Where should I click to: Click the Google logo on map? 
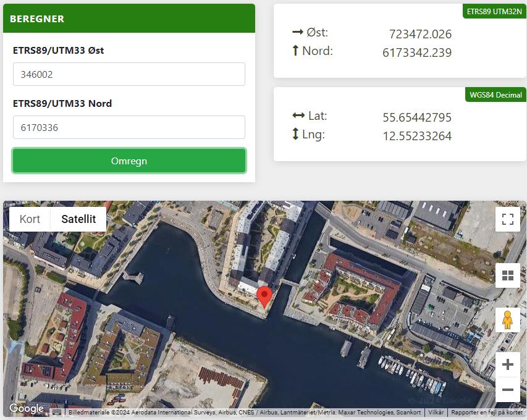coord(27,408)
